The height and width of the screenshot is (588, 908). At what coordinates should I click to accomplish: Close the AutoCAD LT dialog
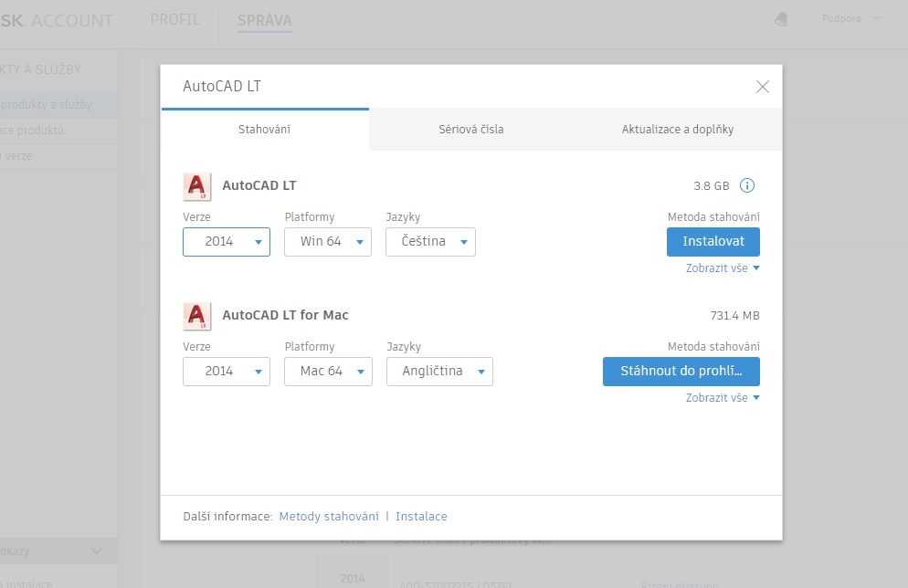763,87
